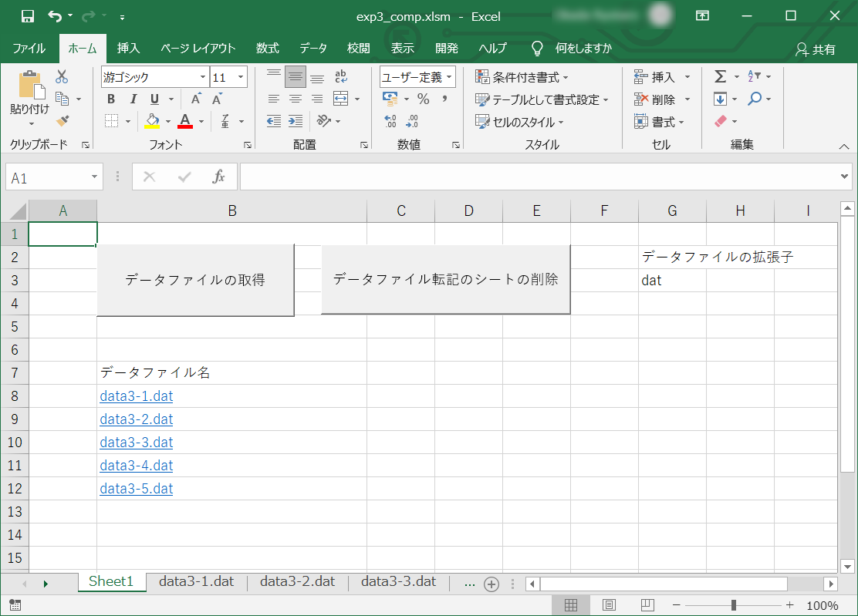Screen dimensions: 858x616
Task: Undo the last action
Action: click(55, 16)
